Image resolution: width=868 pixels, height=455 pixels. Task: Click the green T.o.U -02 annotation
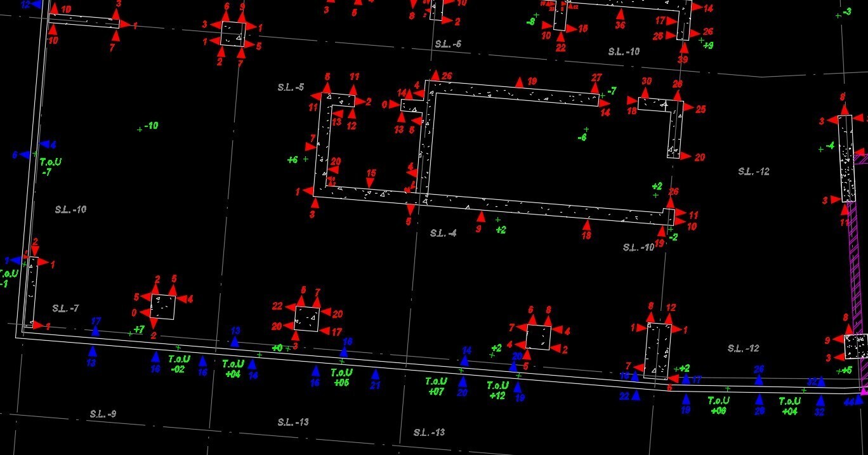click(179, 364)
